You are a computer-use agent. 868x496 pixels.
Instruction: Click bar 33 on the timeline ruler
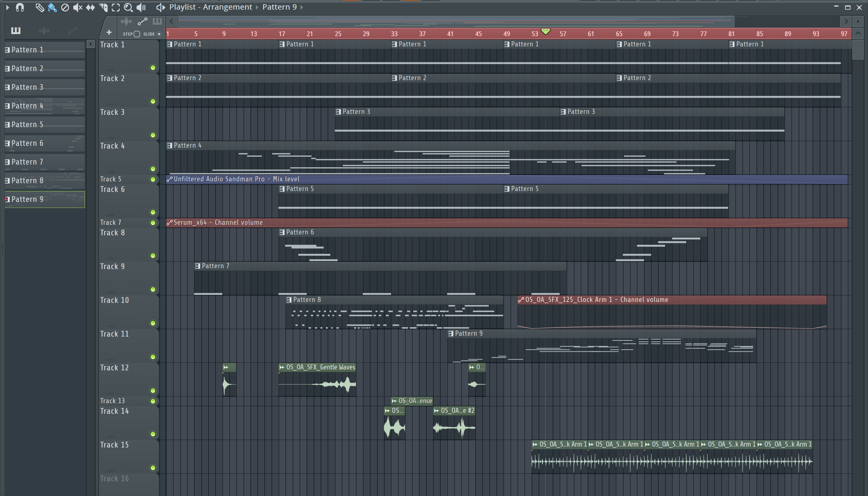(394, 34)
